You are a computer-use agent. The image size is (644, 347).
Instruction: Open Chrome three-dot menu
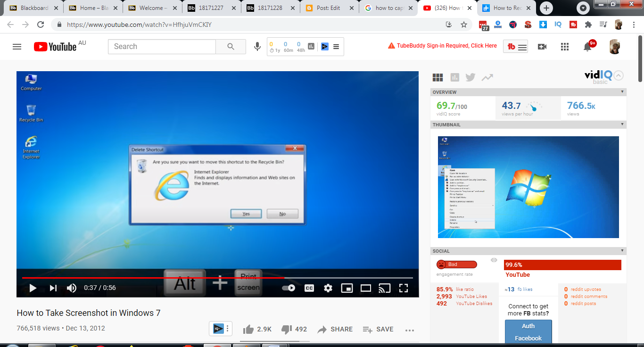point(633,25)
